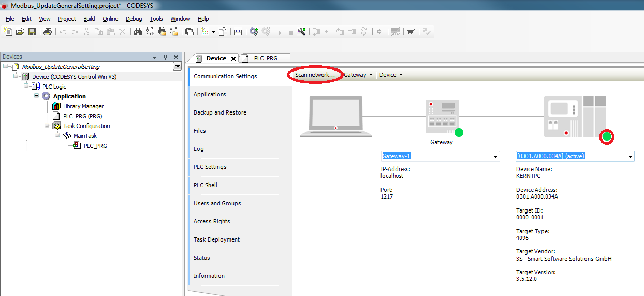Switch to the PLC_PRG editor tab
Screen dimensions: 644x296
(x=266, y=58)
